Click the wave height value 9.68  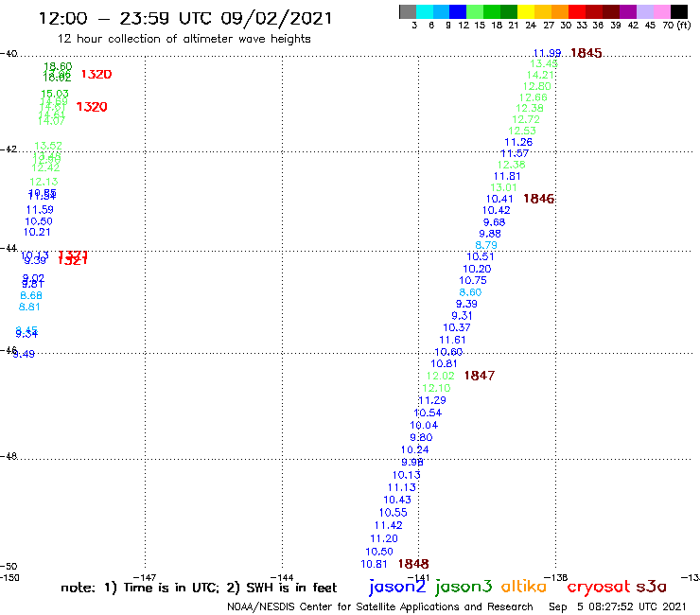(494, 222)
